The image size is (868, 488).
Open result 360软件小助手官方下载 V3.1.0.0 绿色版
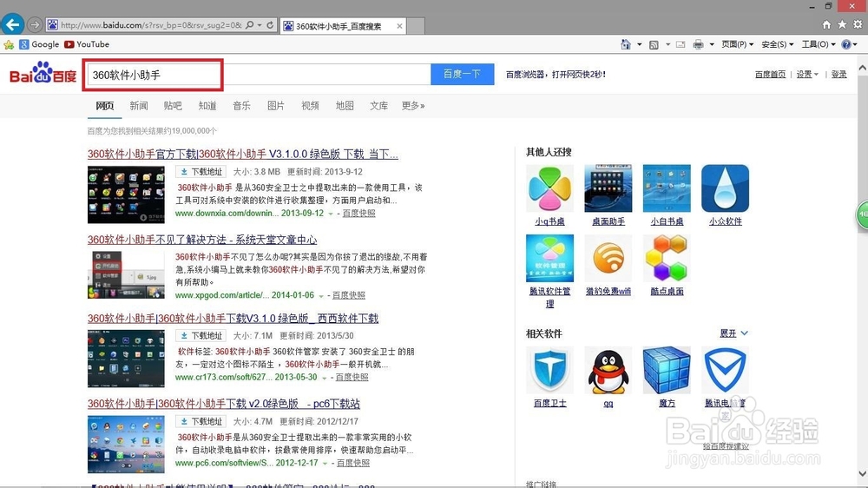pyautogui.click(x=242, y=154)
